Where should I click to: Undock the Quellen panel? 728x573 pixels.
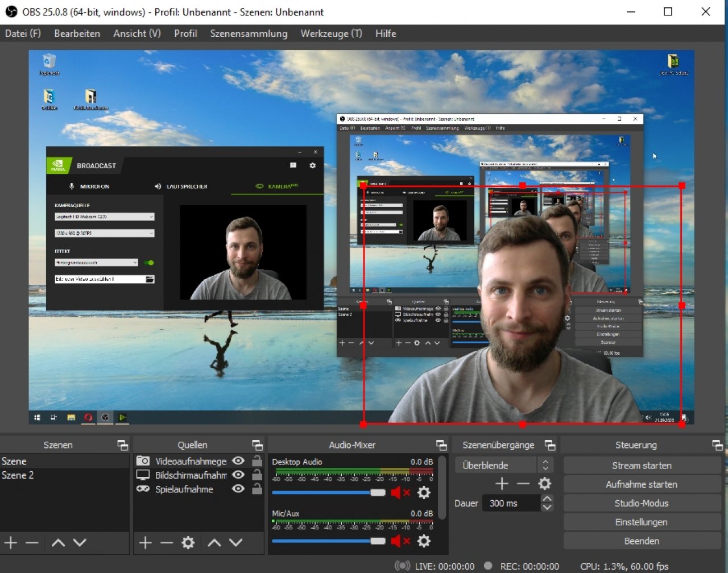[257, 445]
